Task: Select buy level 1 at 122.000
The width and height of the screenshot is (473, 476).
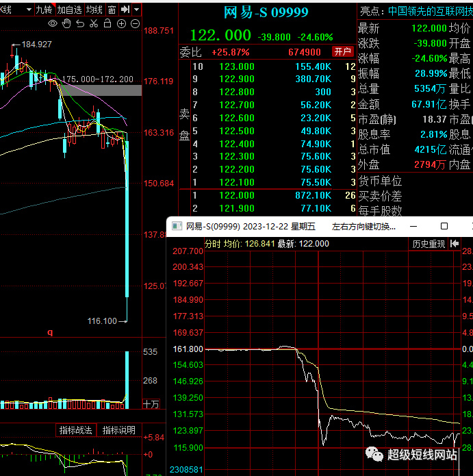Action: click(273, 195)
